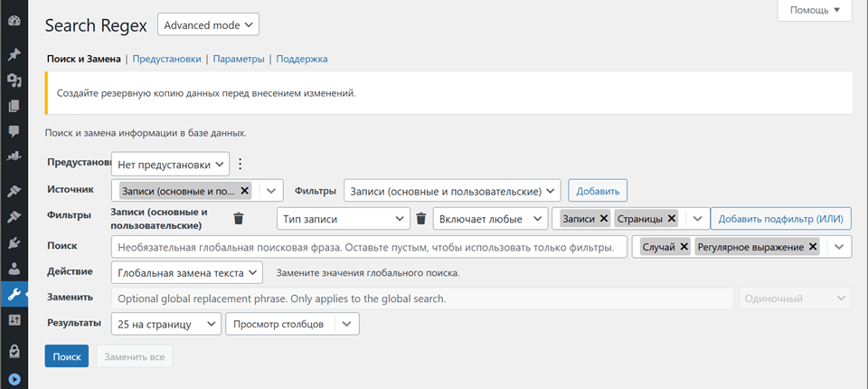This screenshot has width=868, height=389.
Task: Open the Pages sidebar icon
Action: (x=14, y=106)
